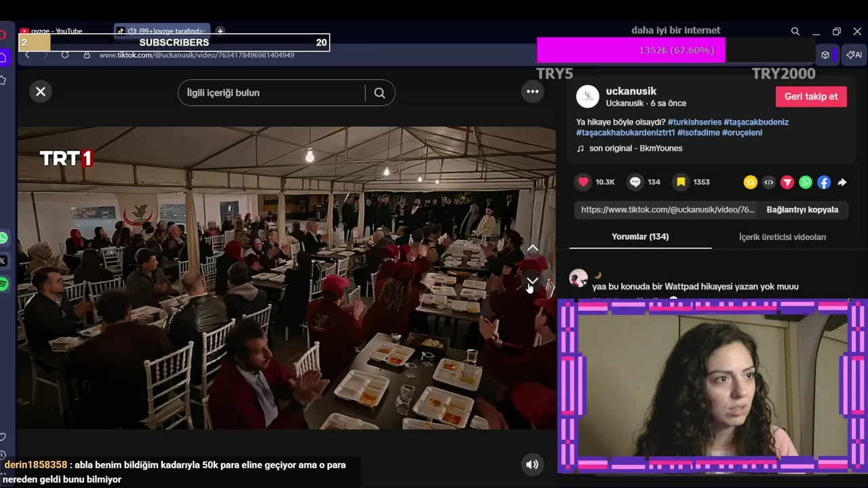Click the Geri takip et button
The image size is (868, 488).
click(x=811, y=96)
